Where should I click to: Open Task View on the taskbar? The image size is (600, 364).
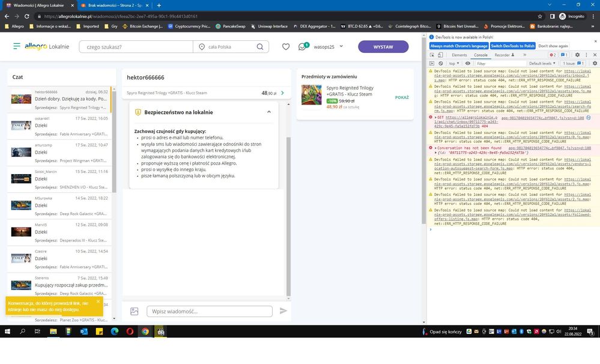tap(37, 332)
